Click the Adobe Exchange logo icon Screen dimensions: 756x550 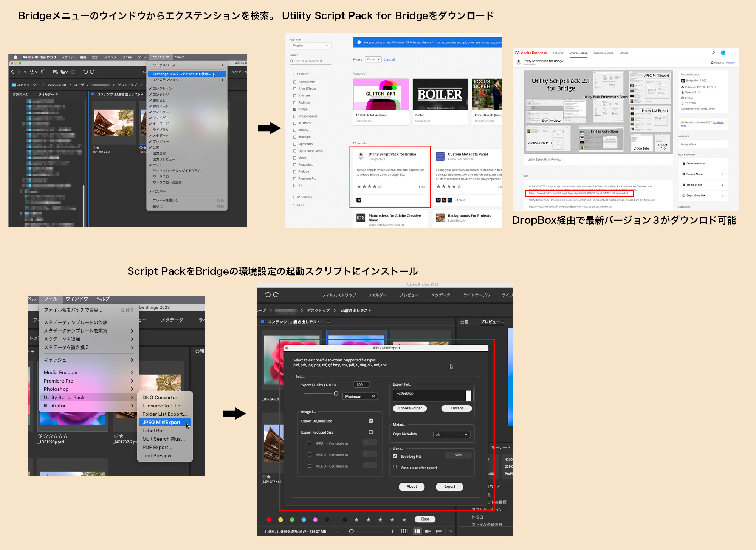click(518, 53)
